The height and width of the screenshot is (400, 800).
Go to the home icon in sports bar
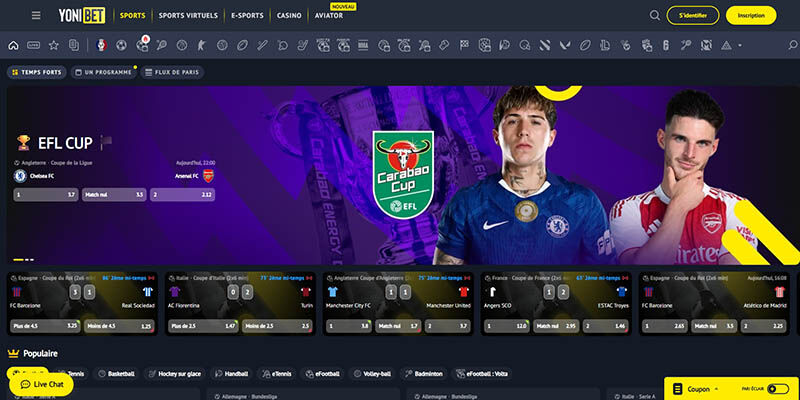13,45
